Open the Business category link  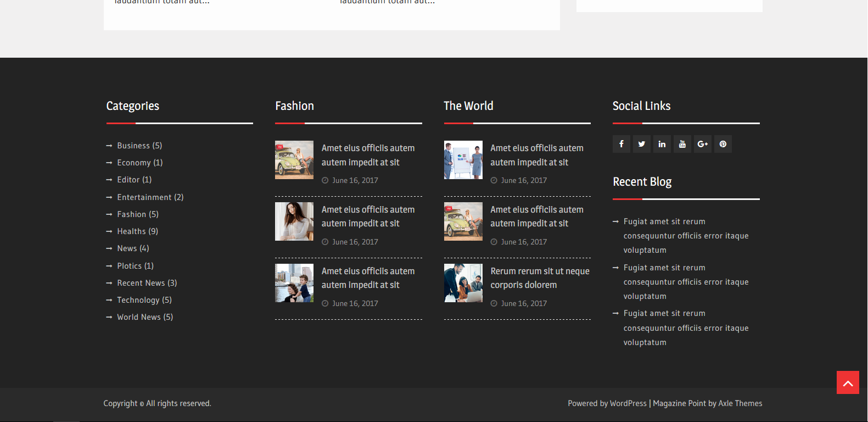click(133, 146)
